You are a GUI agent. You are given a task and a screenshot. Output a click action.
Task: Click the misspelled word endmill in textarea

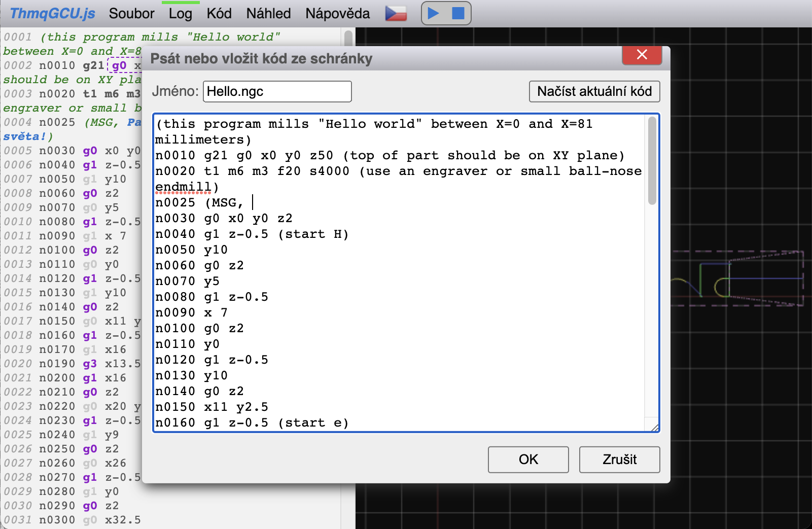(x=183, y=187)
